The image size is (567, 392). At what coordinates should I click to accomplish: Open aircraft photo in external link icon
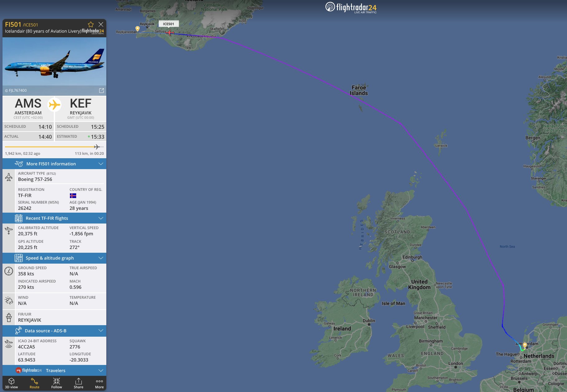pyautogui.click(x=101, y=90)
